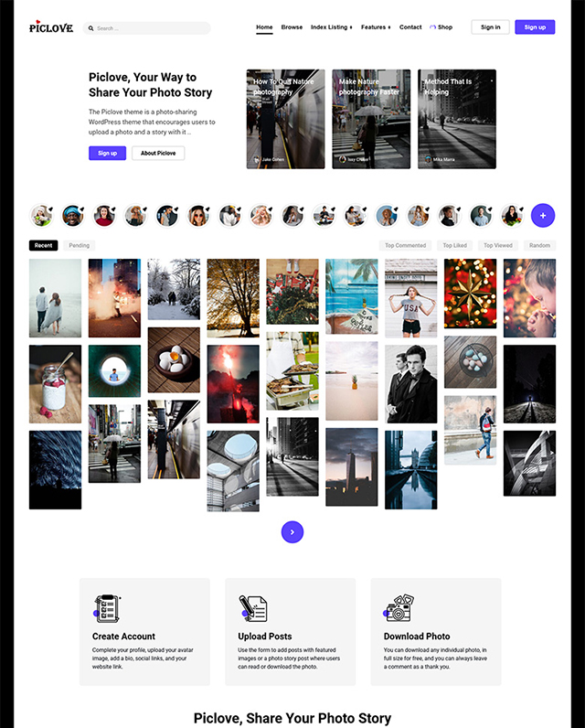This screenshot has width=585, height=728.
Task: Click the purple next-page arrow button
Action: [x=292, y=531]
